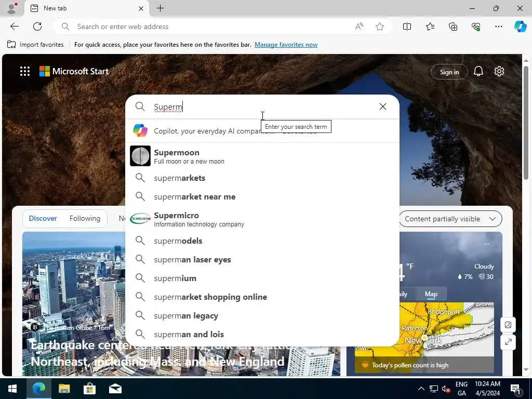Click the Microsoft Start logo
This screenshot has height=399, width=532.
[74, 71]
